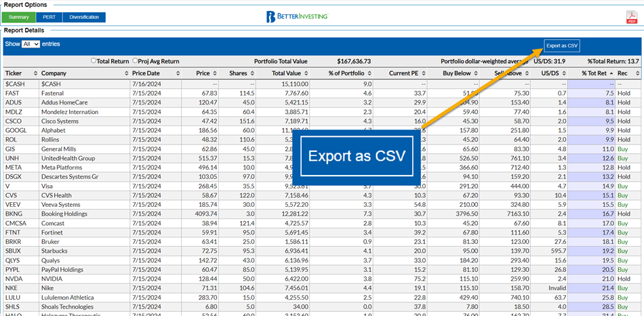Select the Fortinet company cell
The width and height of the screenshot is (644, 316).
[84, 232]
